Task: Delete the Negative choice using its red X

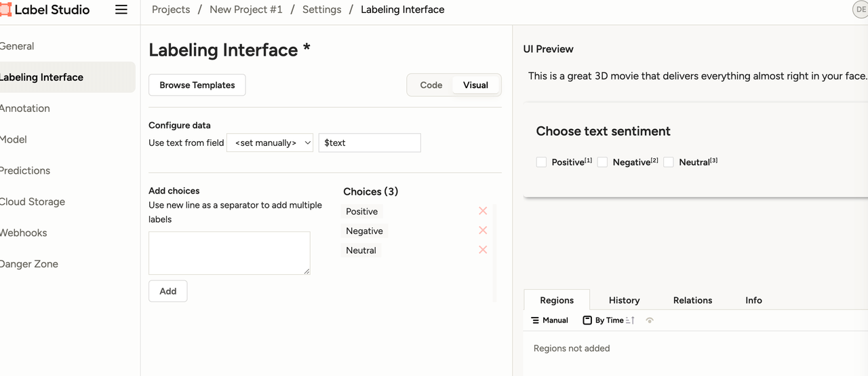Action: (483, 231)
